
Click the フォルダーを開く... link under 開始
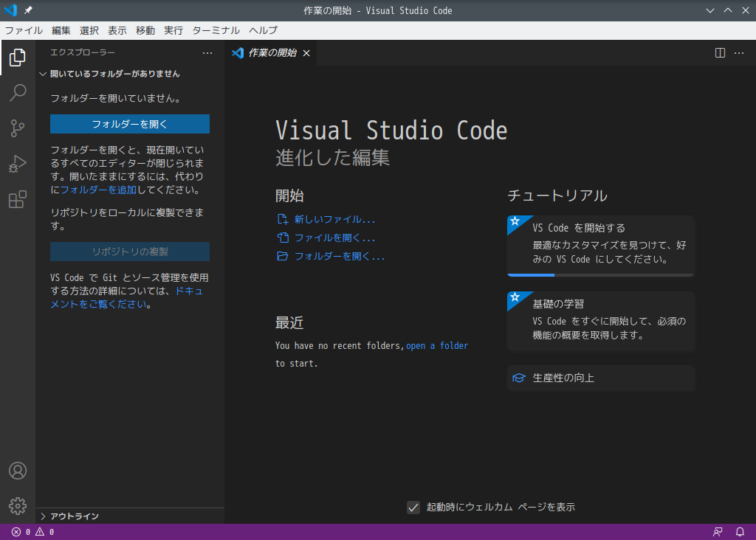[x=331, y=256]
